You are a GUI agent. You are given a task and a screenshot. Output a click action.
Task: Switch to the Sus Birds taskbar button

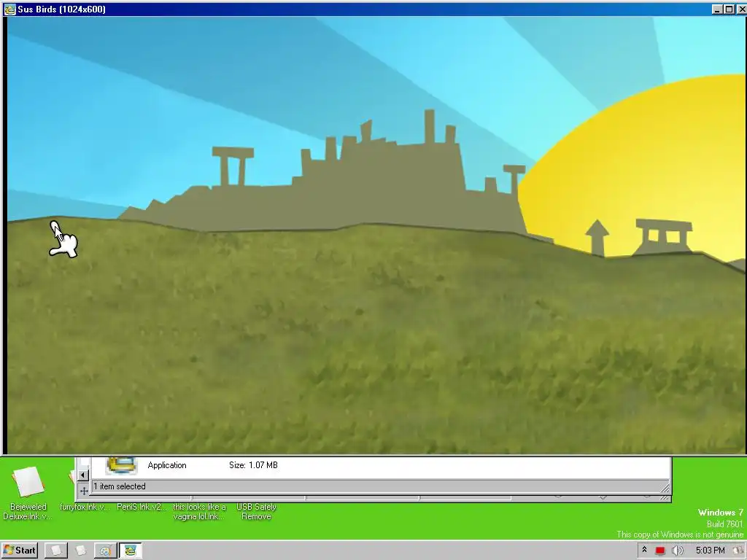(x=130, y=551)
